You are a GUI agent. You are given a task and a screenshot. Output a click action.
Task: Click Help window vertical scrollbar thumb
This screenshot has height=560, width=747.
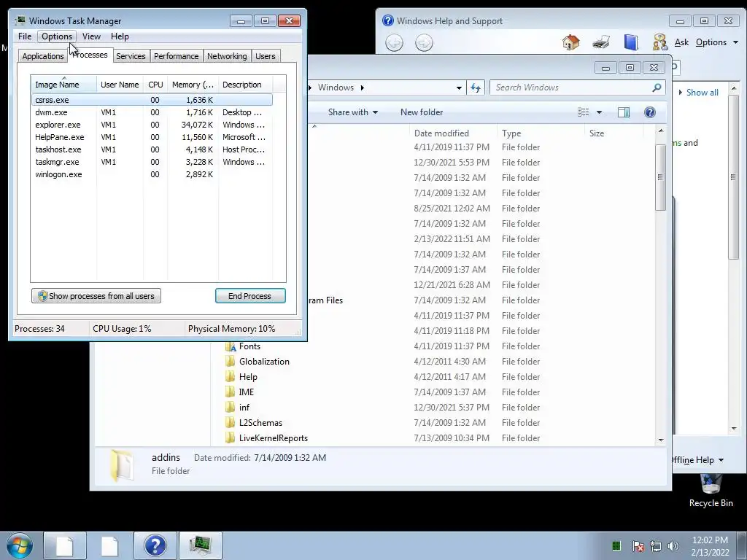pyautogui.click(x=733, y=177)
